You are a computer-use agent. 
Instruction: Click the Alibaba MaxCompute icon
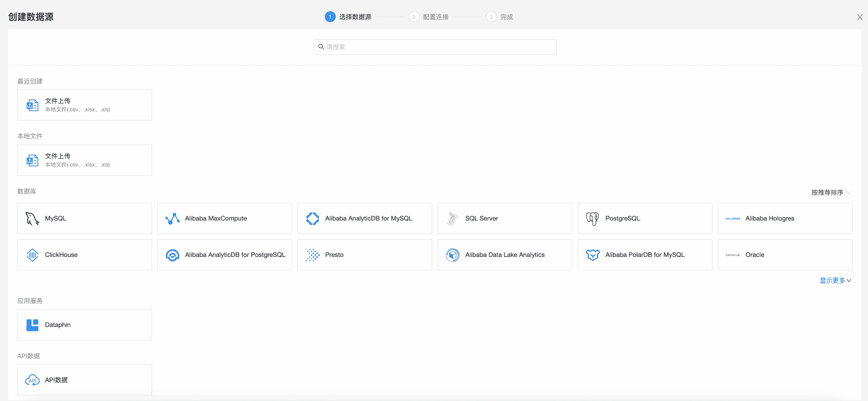(173, 218)
